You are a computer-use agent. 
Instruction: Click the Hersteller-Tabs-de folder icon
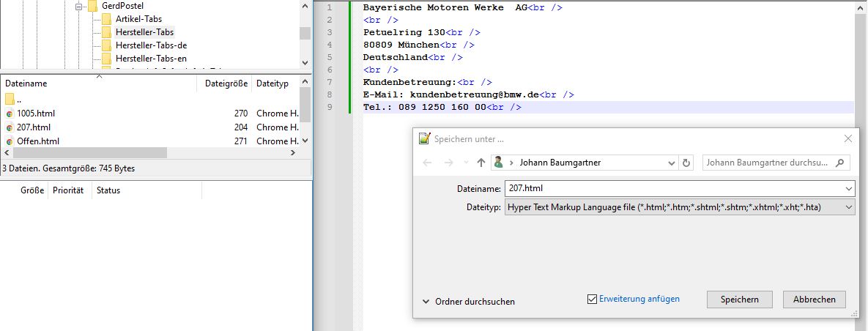[x=106, y=45]
